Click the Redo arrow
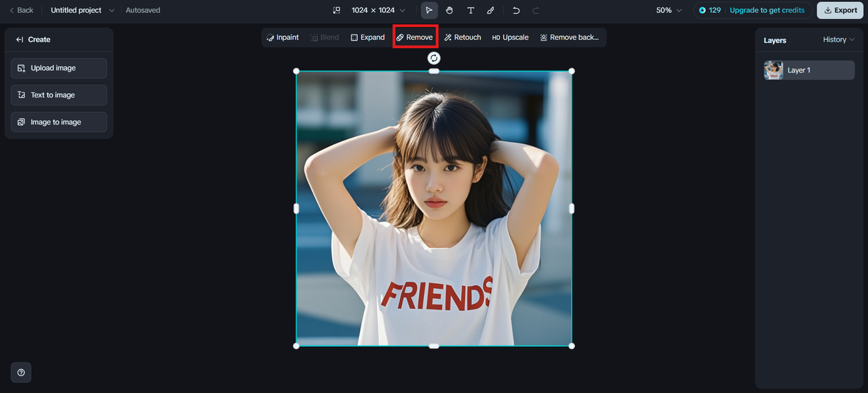This screenshot has height=393, width=868. [x=536, y=10]
